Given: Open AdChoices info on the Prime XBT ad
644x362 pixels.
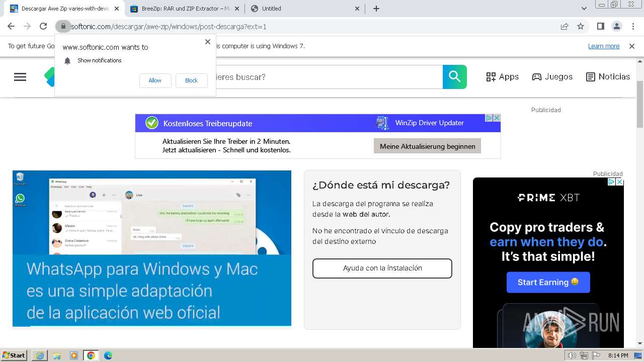Looking at the screenshot, I should coord(612,182).
